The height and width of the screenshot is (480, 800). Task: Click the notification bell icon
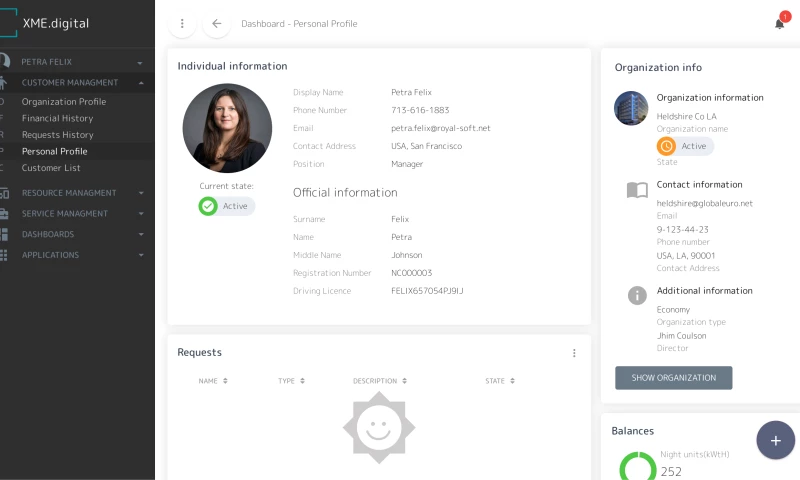point(780,23)
